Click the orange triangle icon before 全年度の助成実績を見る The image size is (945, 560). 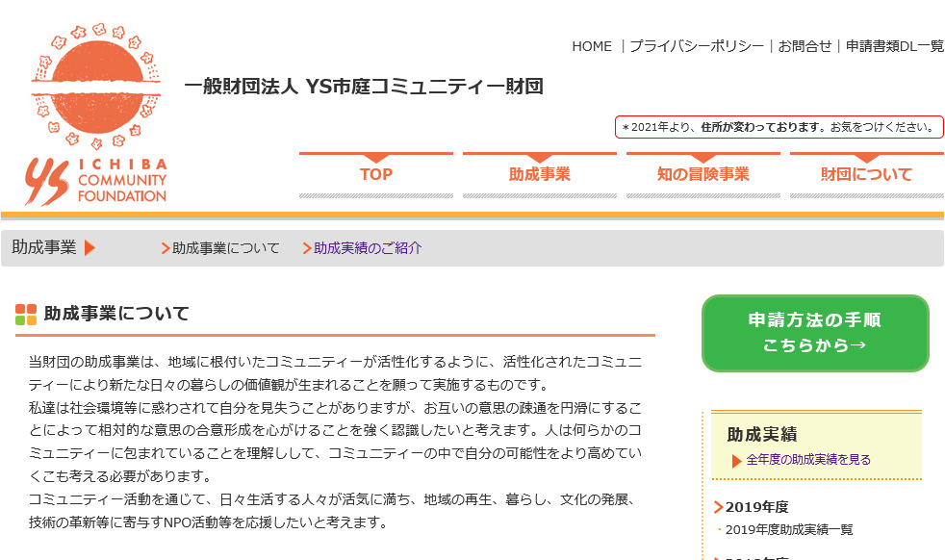pyautogui.click(x=735, y=459)
